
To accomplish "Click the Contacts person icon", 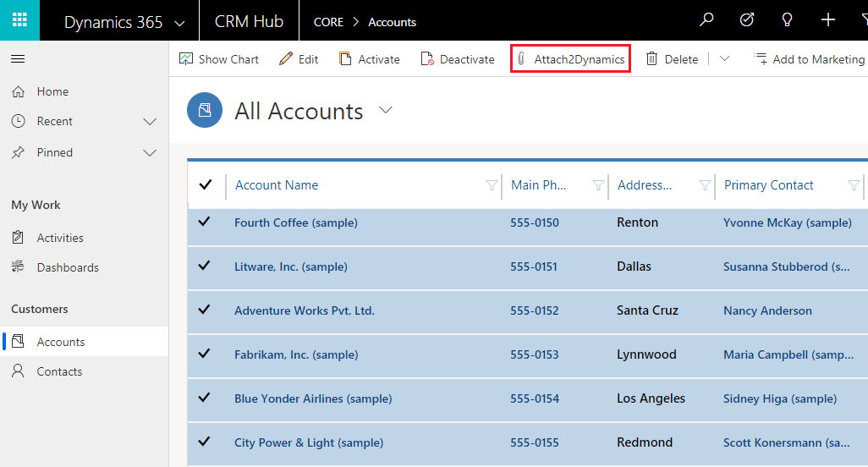I will [x=18, y=371].
